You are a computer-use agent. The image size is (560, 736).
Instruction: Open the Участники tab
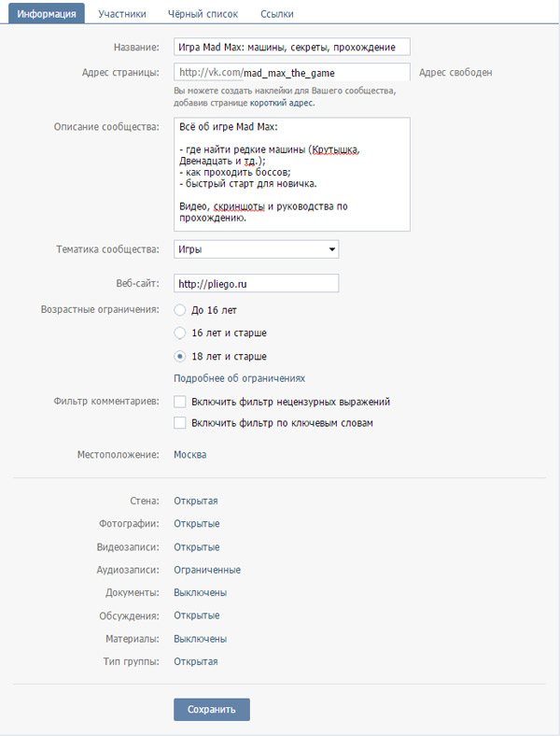click(122, 14)
